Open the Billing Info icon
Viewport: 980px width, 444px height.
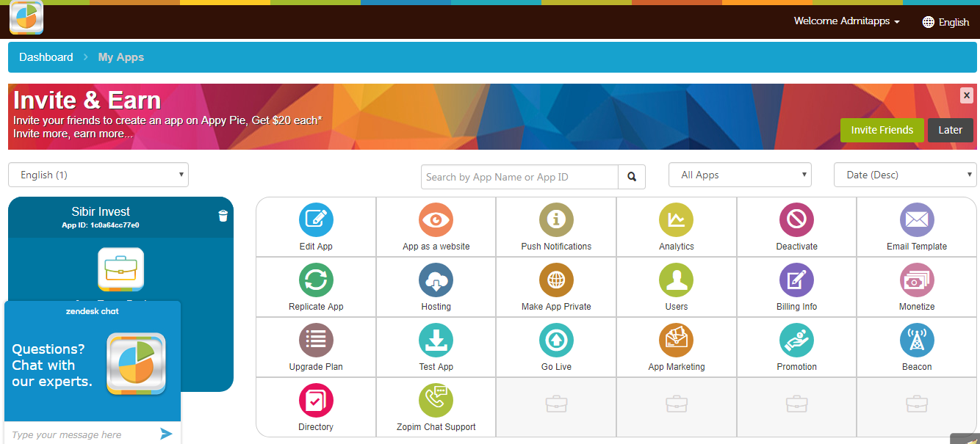(x=796, y=280)
